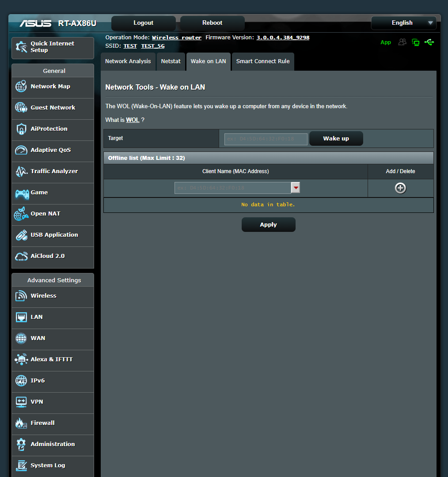Select Guest Network in the sidebar

click(53, 107)
